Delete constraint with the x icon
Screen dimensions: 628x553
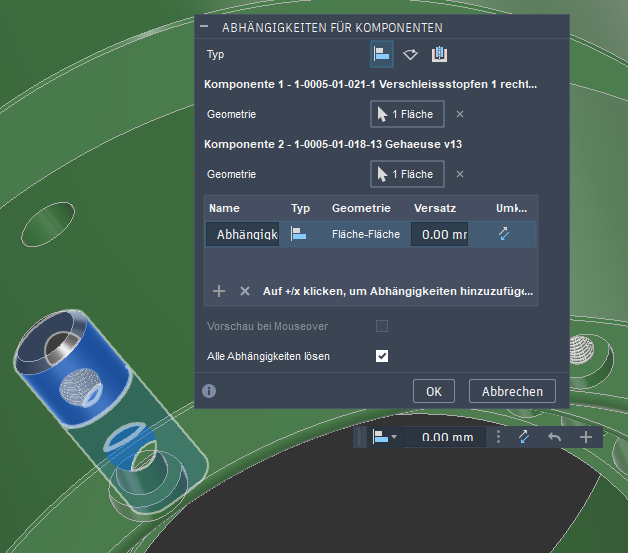pyautogui.click(x=245, y=291)
